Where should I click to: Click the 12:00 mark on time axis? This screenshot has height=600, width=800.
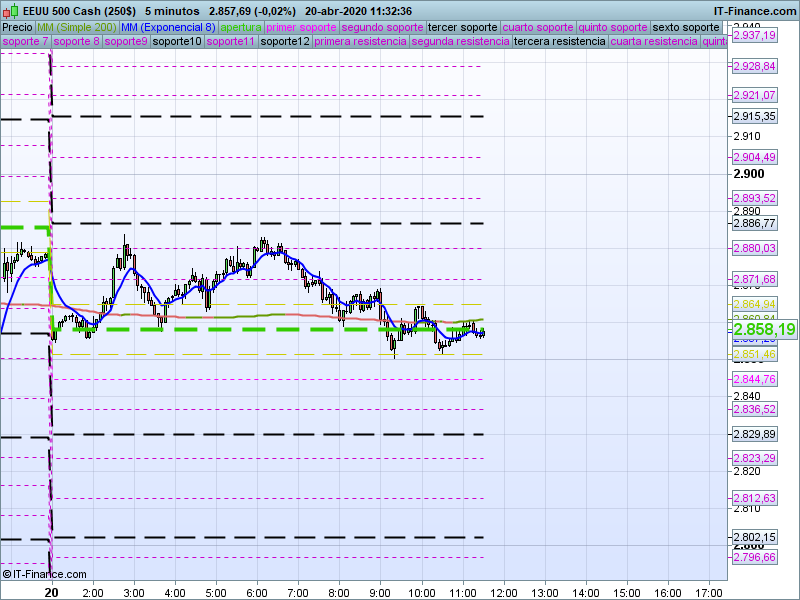point(504,593)
